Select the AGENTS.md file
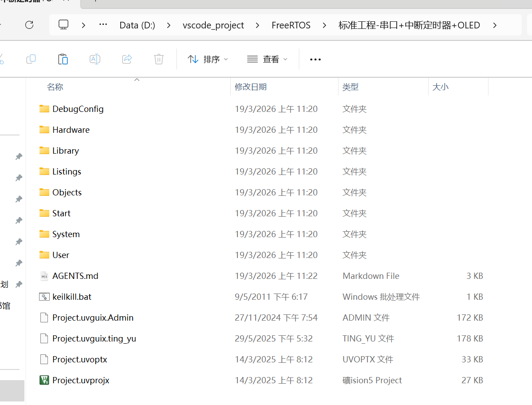 point(75,276)
